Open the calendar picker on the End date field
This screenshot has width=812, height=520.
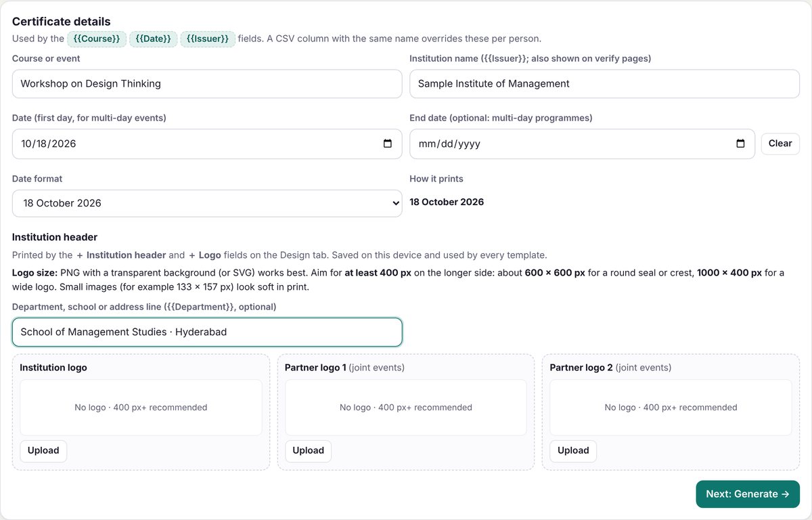click(740, 144)
